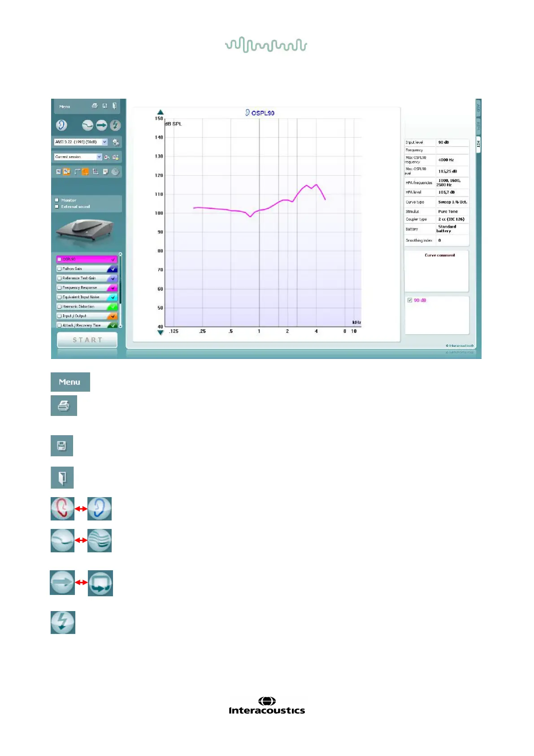
Task: Click the Curve type value "Sweep 1/6 Oct."
Action: [x=452, y=202]
